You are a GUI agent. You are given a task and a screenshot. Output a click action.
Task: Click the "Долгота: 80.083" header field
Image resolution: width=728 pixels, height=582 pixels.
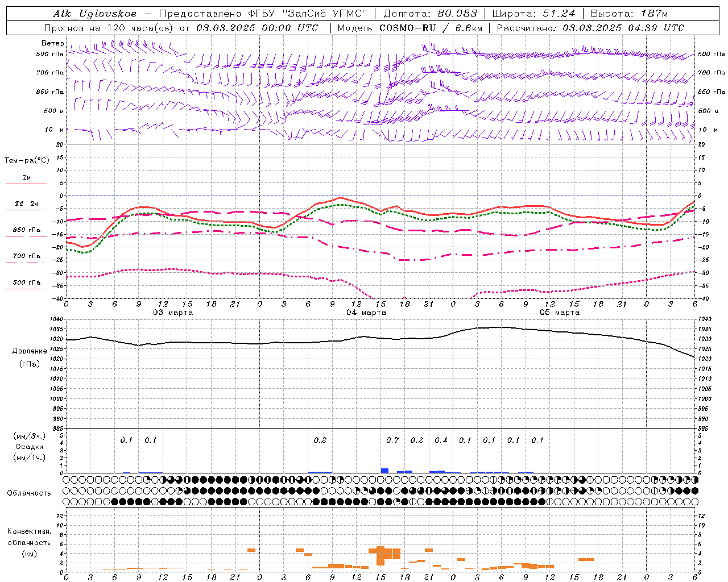click(431, 14)
